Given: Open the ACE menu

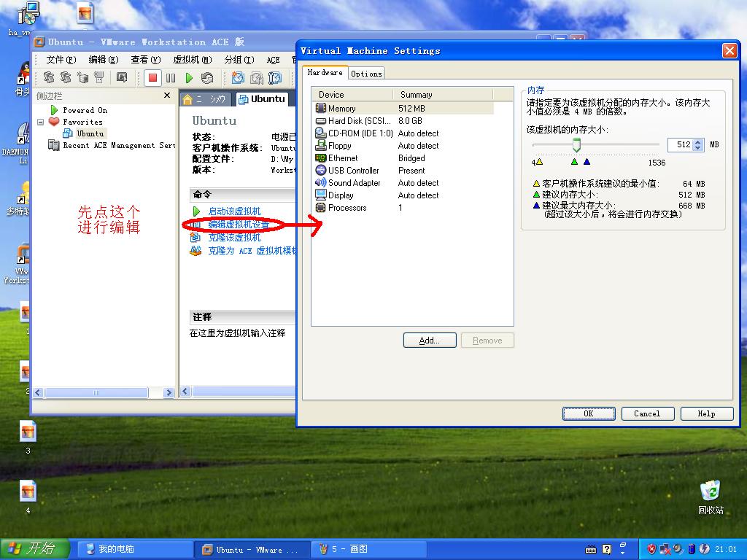Looking at the screenshot, I should [x=273, y=60].
